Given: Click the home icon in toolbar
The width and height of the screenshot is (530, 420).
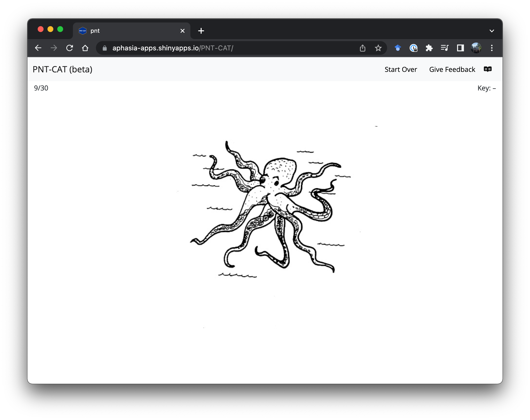Looking at the screenshot, I should pyautogui.click(x=85, y=48).
